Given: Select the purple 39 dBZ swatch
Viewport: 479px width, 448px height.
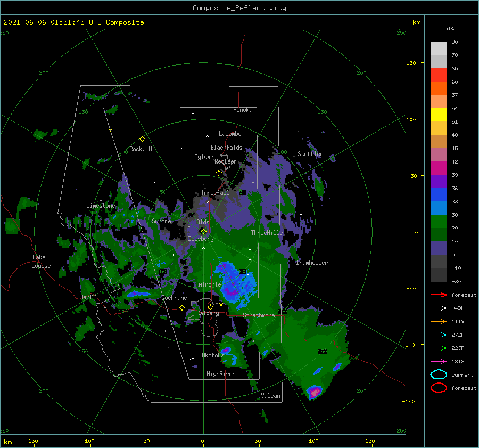Looking at the screenshot, I should [439, 181].
